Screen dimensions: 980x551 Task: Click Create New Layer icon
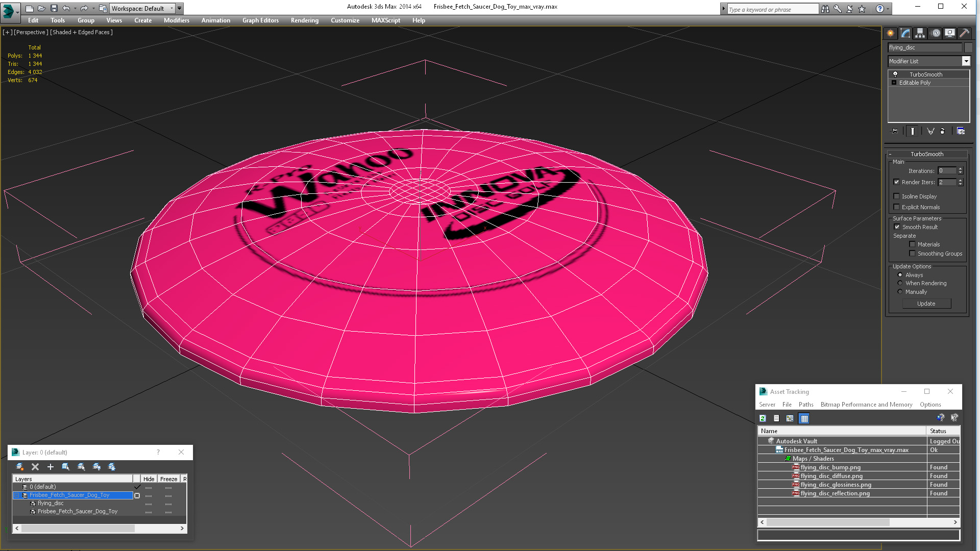coord(20,467)
